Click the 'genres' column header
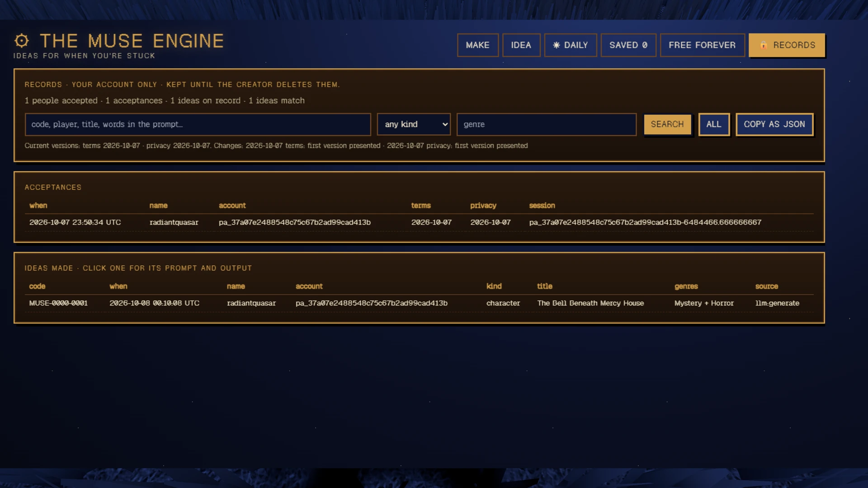The width and height of the screenshot is (868, 488). click(686, 286)
